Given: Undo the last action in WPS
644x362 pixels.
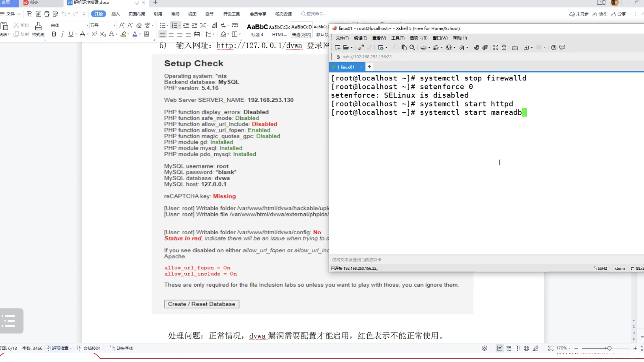Looking at the screenshot, I should pos(64,14).
